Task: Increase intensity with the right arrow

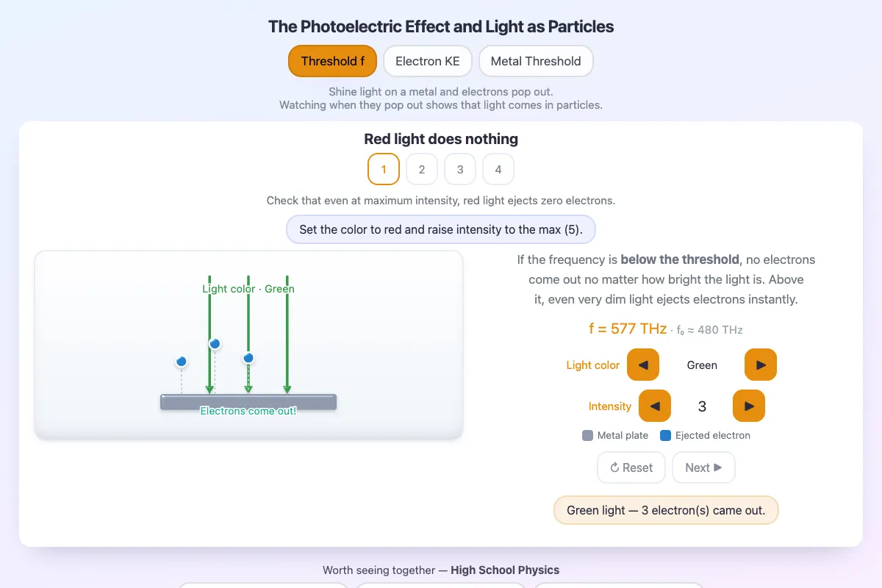Action: [749, 406]
